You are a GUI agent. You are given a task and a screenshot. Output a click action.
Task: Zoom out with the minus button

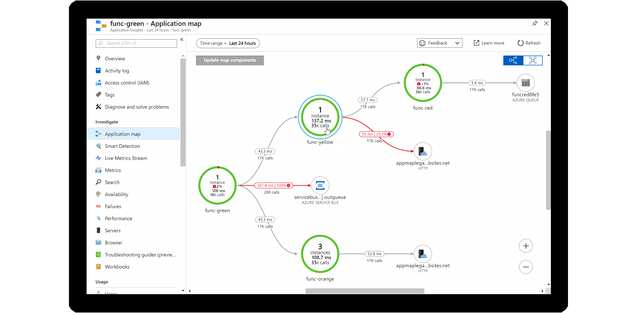point(526,267)
